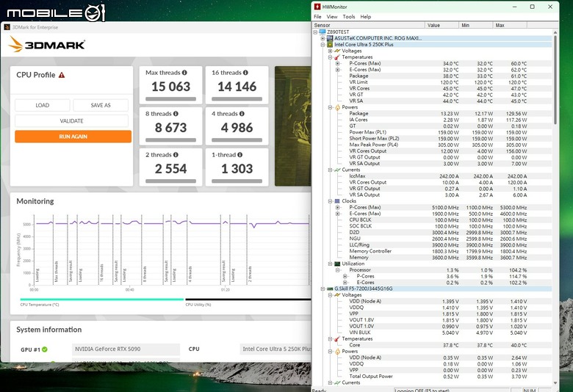The width and height of the screenshot is (573, 392).
Task: Click the 3DMark logo in the header
Action: (x=47, y=44)
